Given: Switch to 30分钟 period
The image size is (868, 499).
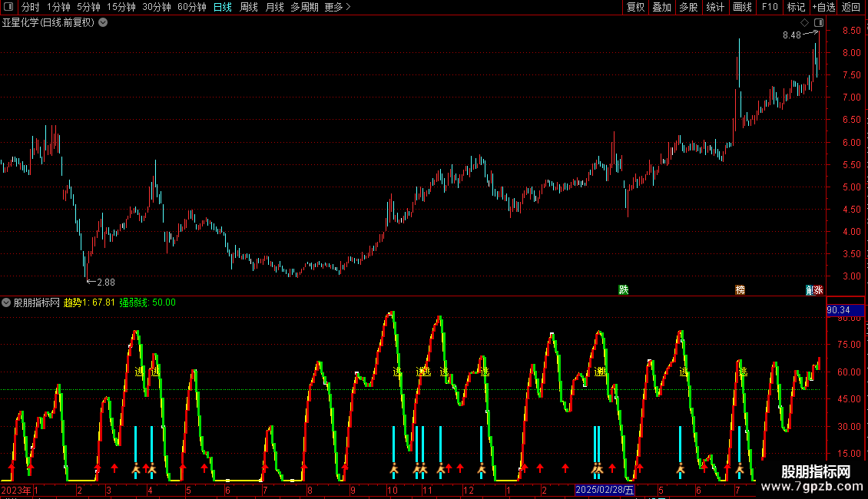Looking at the screenshot, I should coord(156,7).
